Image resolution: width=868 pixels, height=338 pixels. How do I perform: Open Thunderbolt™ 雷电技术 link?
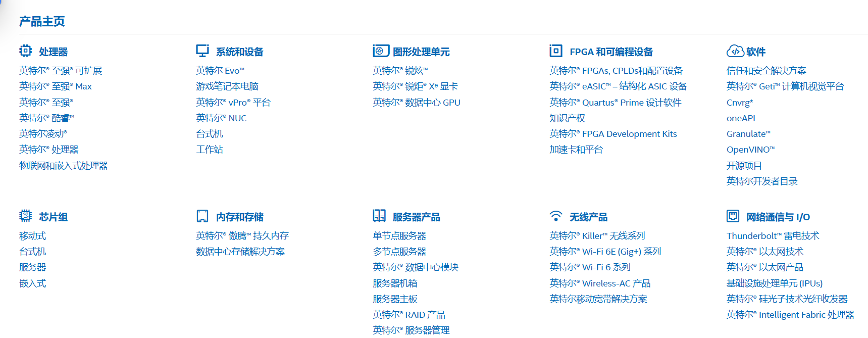click(x=773, y=236)
